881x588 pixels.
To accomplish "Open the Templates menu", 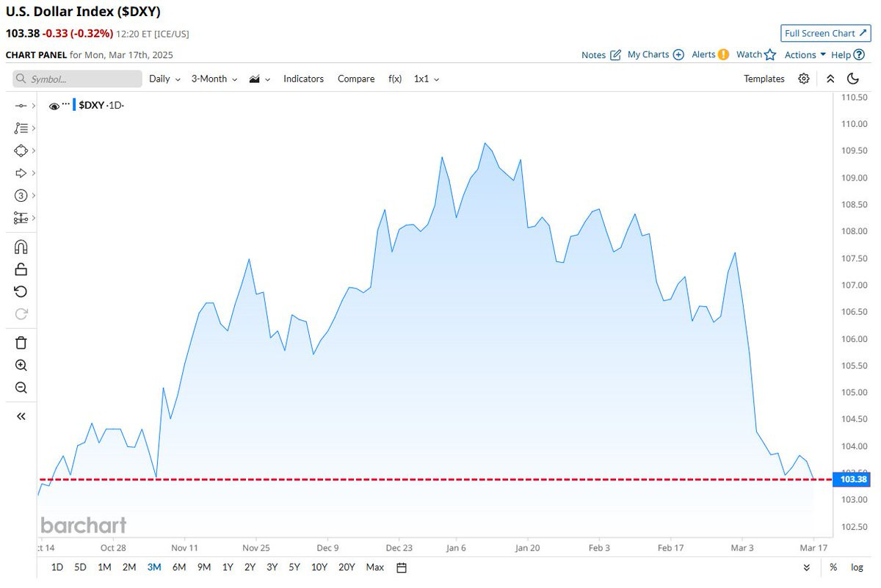I will pyautogui.click(x=764, y=79).
